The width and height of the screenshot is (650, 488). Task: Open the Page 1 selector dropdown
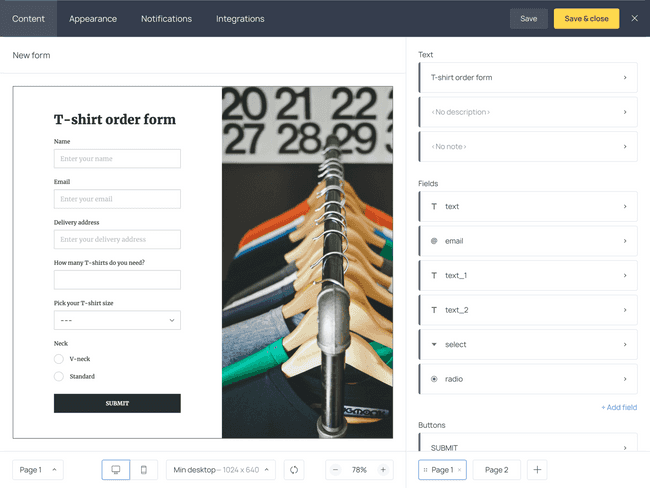(38, 470)
